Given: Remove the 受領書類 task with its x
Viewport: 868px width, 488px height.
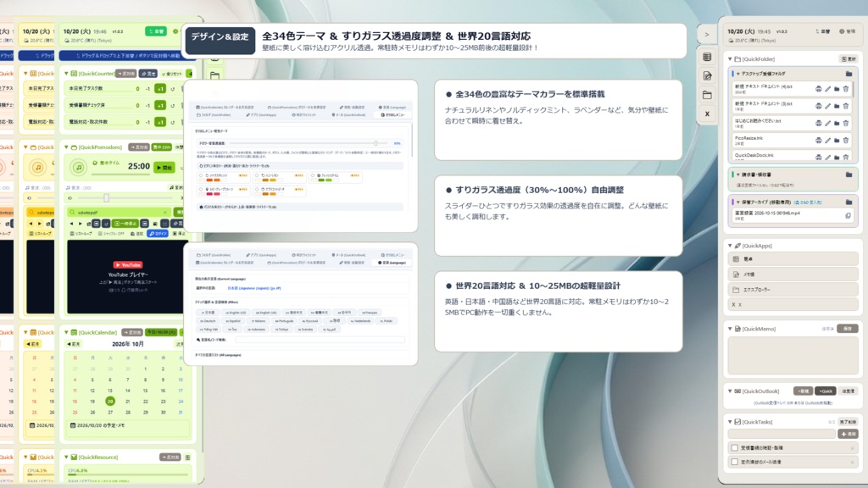Looking at the screenshot, I should [x=852, y=447].
